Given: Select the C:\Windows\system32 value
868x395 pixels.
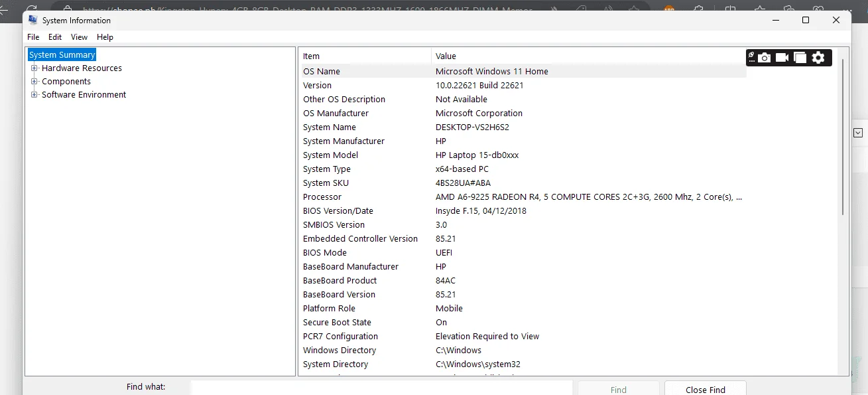Looking at the screenshot, I should pos(478,364).
